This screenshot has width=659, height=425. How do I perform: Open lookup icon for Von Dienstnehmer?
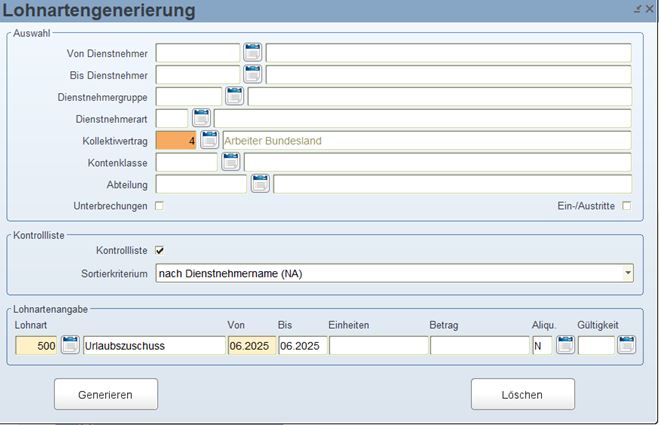[252, 52]
